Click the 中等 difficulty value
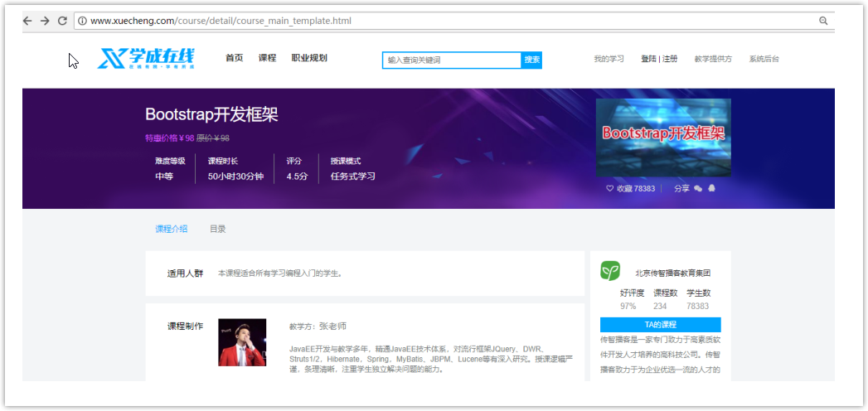 pos(164,177)
